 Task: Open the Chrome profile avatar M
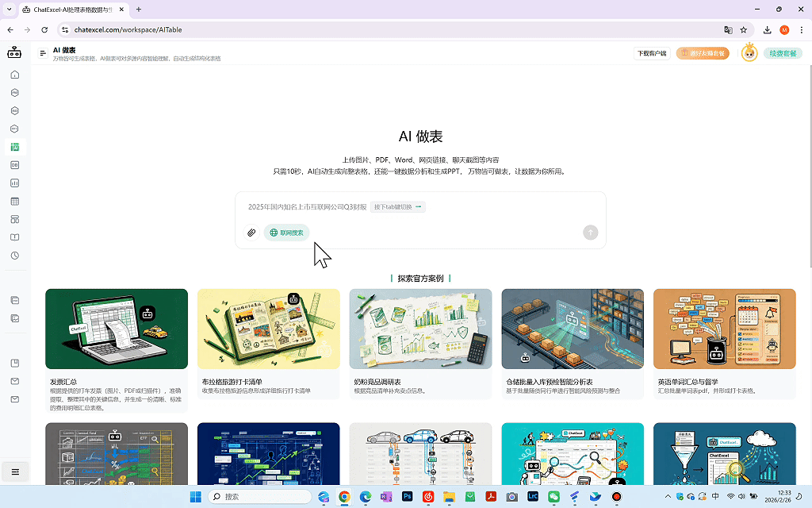(784, 29)
